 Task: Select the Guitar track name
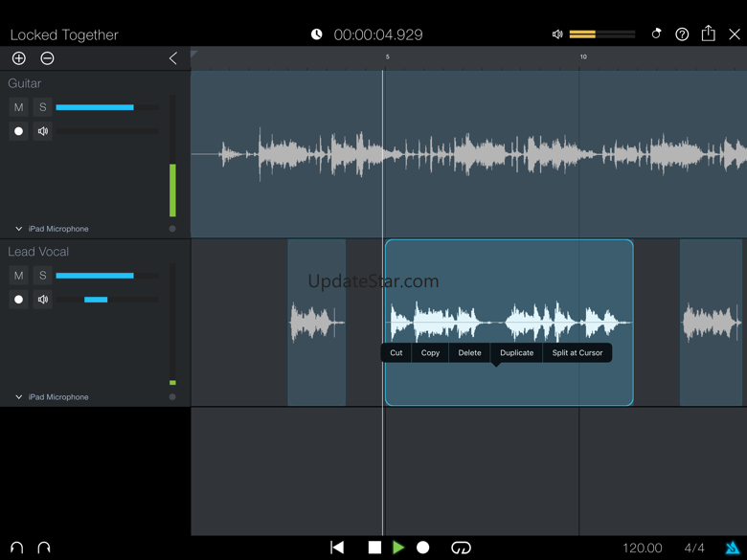[24, 83]
